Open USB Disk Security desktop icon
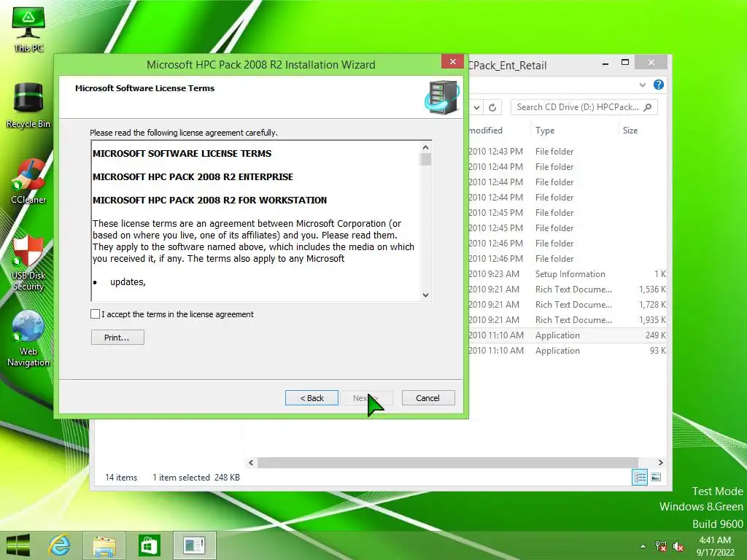 point(28,262)
